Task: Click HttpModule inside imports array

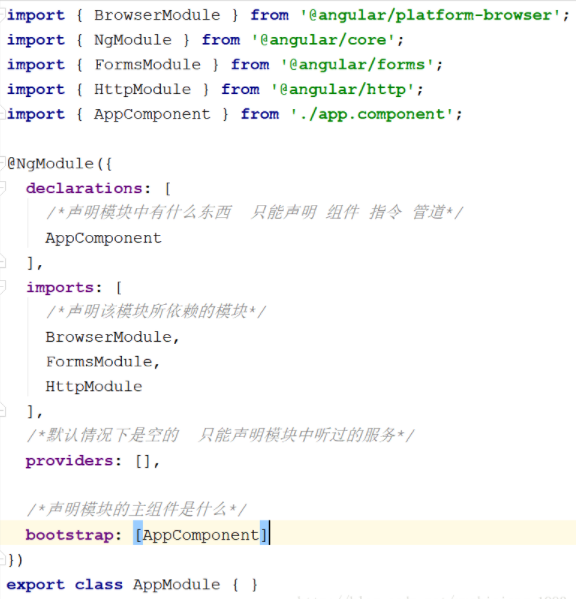Action: click(x=94, y=387)
